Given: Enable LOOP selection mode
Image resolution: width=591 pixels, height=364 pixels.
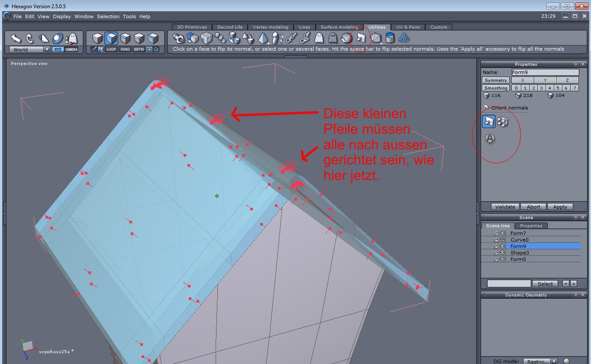Looking at the screenshot, I should 111,49.
